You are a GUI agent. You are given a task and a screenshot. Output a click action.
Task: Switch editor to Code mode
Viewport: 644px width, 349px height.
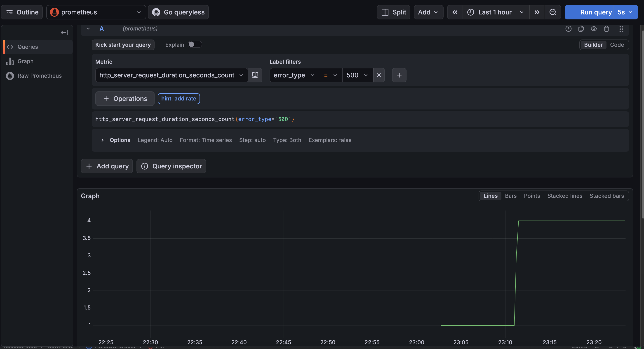click(x=617, y=45)
